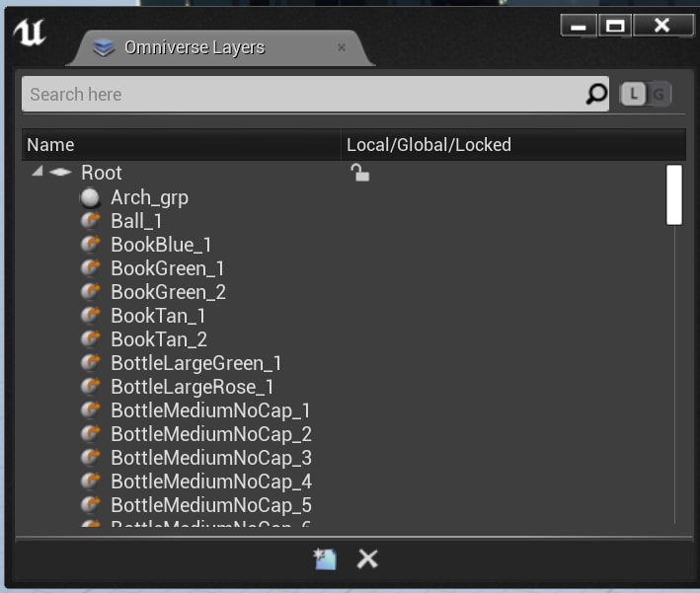The height and width of the screenshot is (593, 700).
Task: Click the BottleMediumNoCap_5 prim icon
Action: point(91,504)
